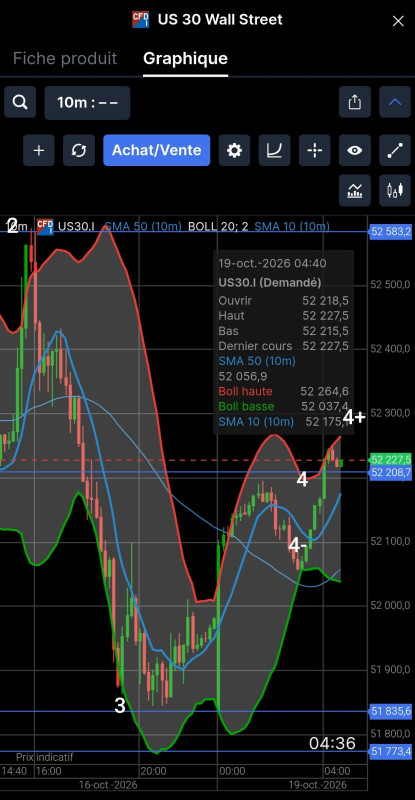Click the chart annotation labeled 4+

click(354, 417)
